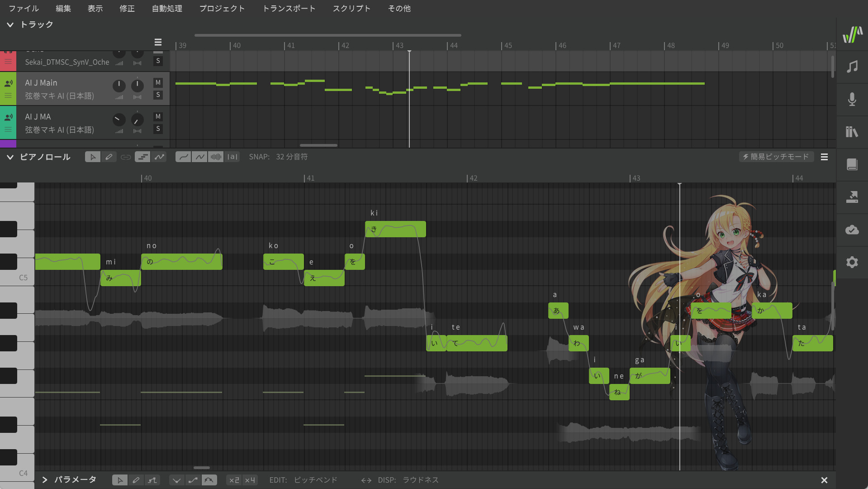The height and width of the screenshot is (489, 868).
Task: Click AI J MA volume knob
Action: 119,120
